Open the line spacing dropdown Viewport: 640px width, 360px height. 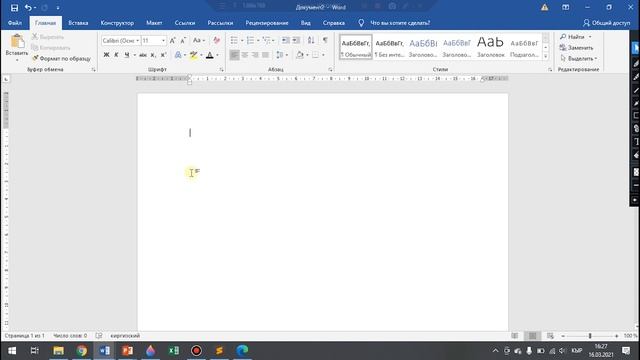(x=282, y=55)
